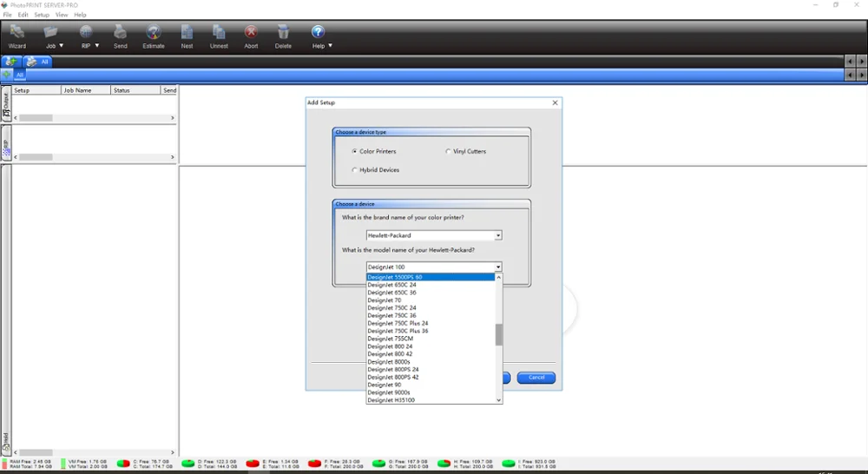Select DesignJet 755CM in model list
868x474 pixels.
click(431, 339)
